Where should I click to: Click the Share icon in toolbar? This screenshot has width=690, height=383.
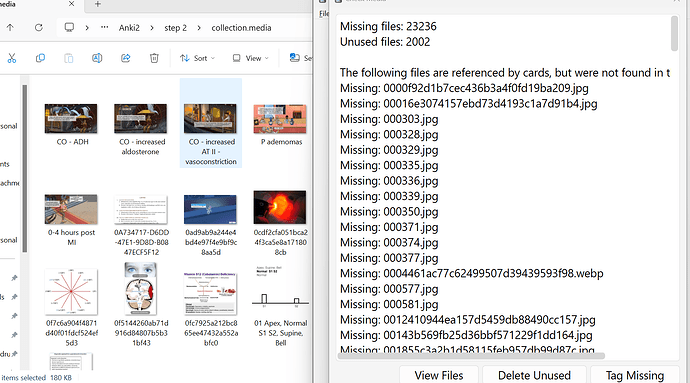(x=125, y=58)
